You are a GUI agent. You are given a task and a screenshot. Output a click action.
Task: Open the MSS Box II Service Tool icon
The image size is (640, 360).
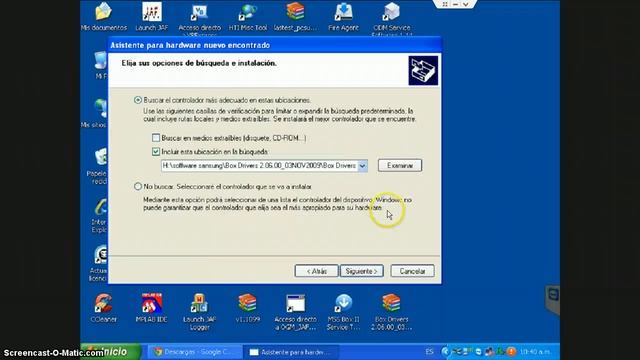point(343,312)
